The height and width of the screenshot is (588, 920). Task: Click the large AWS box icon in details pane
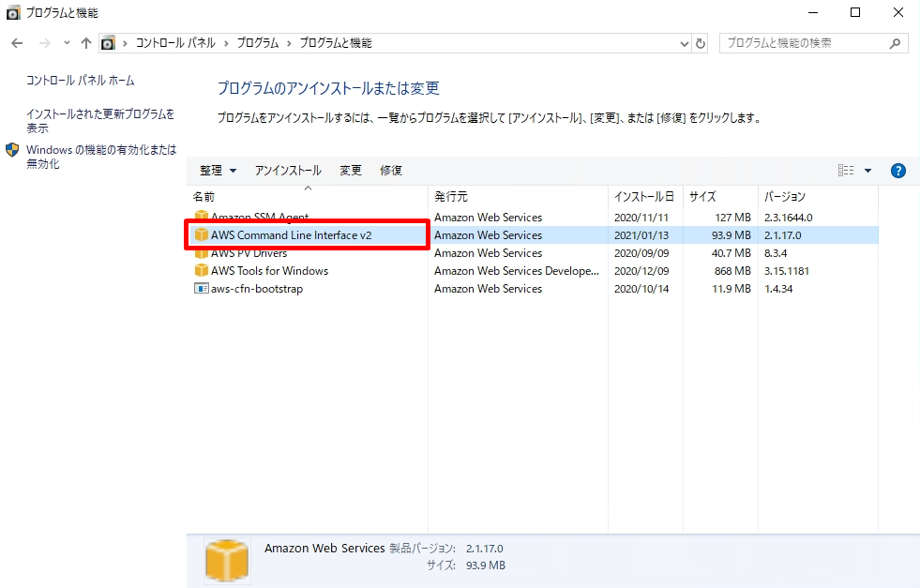(227, 561)
